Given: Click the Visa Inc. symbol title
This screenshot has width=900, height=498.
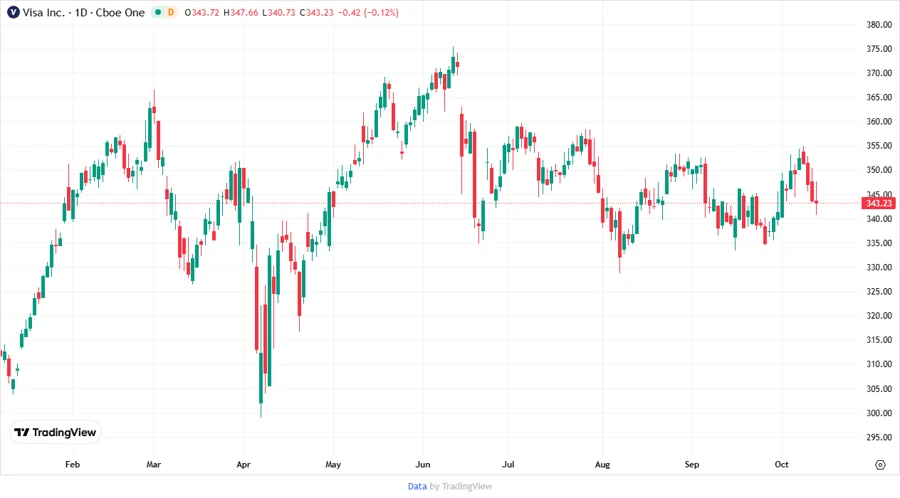Looking at the screenshot, I should [46, 12].
